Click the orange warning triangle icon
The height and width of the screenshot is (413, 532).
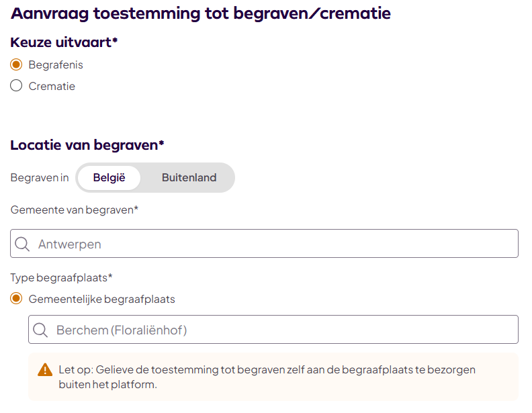[x=45, y=370]
